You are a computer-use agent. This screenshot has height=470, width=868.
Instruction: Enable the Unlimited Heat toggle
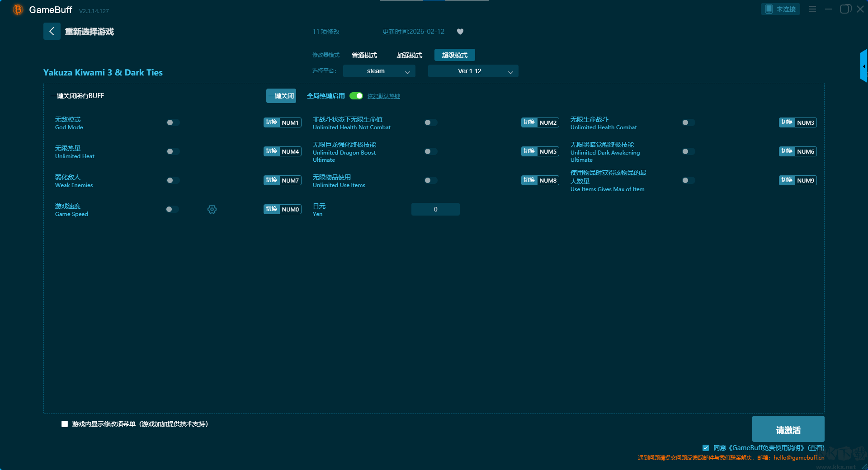(x=173, y=151)
